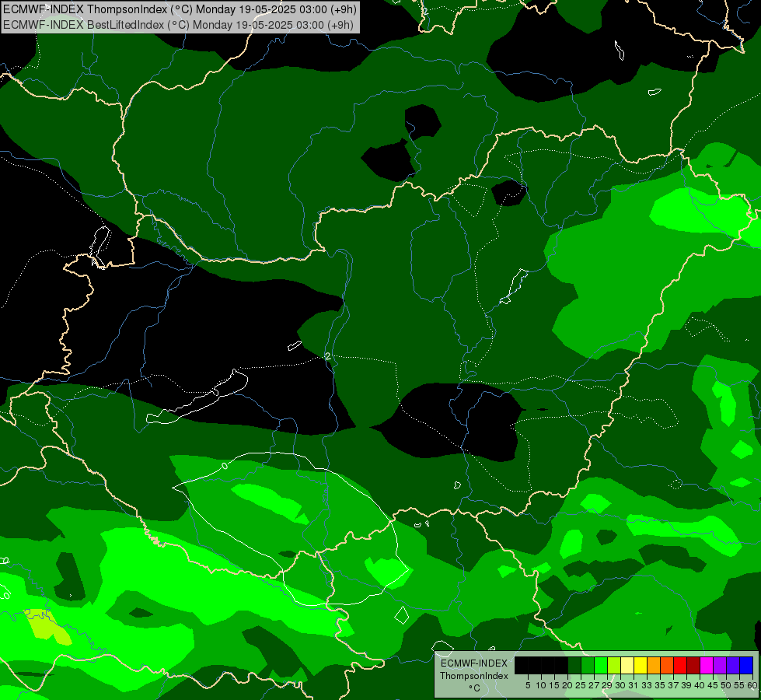Viewport: 761px width, 700px height.
Task: Click the contour label 0 on white isoline
Action: [224, 466]
